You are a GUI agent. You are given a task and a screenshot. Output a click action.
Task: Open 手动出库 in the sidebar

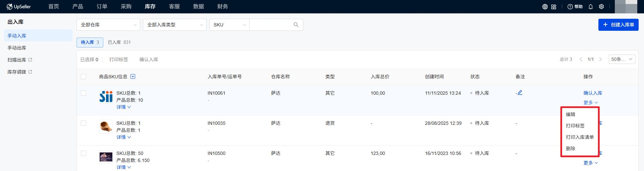click(x=17, y=48)
